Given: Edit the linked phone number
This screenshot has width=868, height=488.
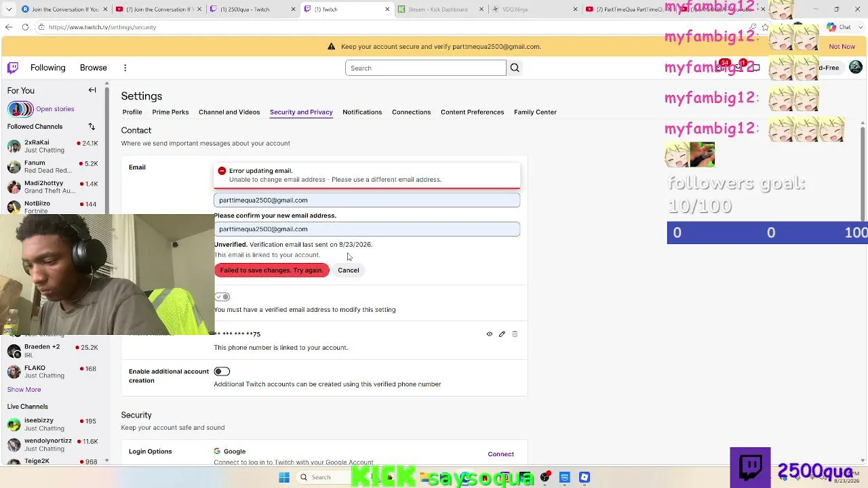Looking at the screenshot, I should (x=502, y=334).
